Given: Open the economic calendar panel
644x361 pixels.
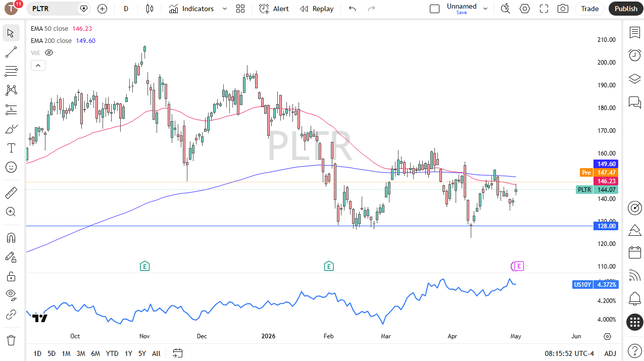Looking at the screenshot, I should click(x=634, y=252).
